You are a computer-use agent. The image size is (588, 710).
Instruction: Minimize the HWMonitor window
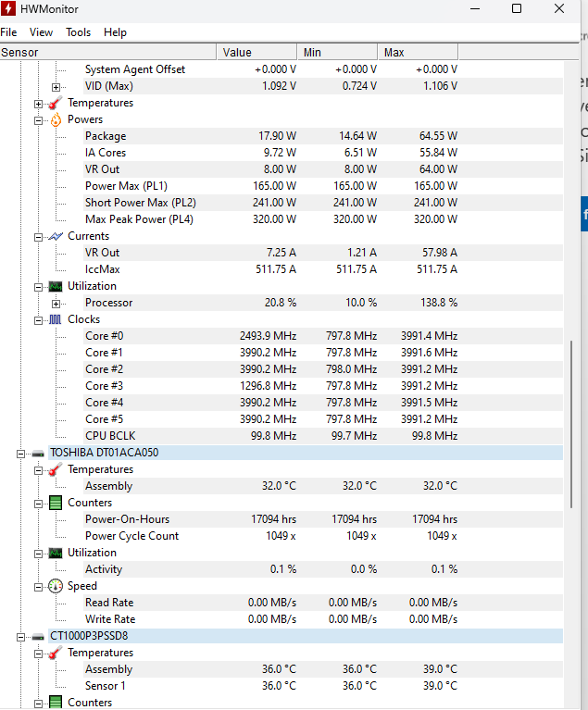[475, 8]
